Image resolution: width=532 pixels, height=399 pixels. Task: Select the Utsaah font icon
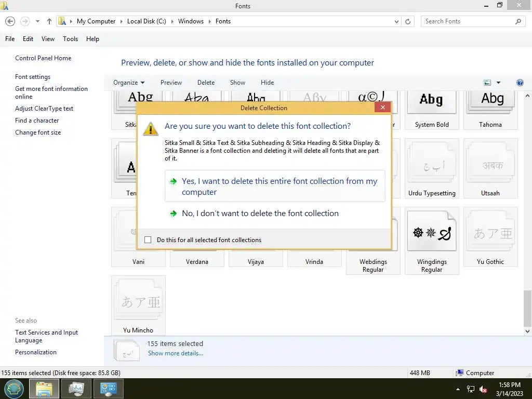tap(490, 163)
